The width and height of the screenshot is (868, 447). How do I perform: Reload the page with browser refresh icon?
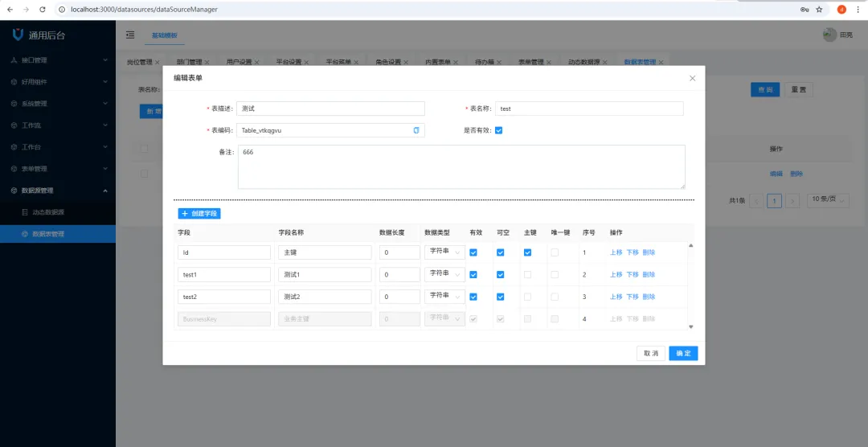click(x=43, y=10)
